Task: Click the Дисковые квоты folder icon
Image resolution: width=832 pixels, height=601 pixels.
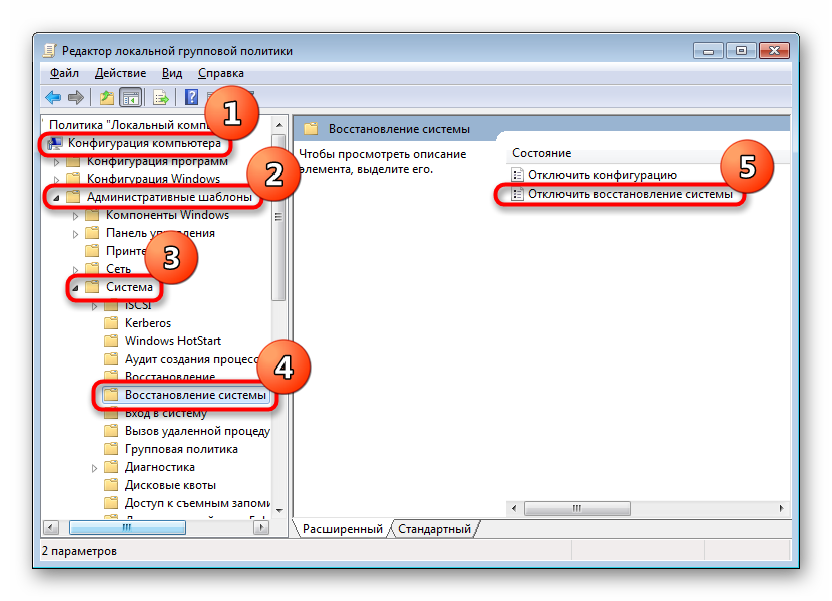Action: [x=111, y=485]
